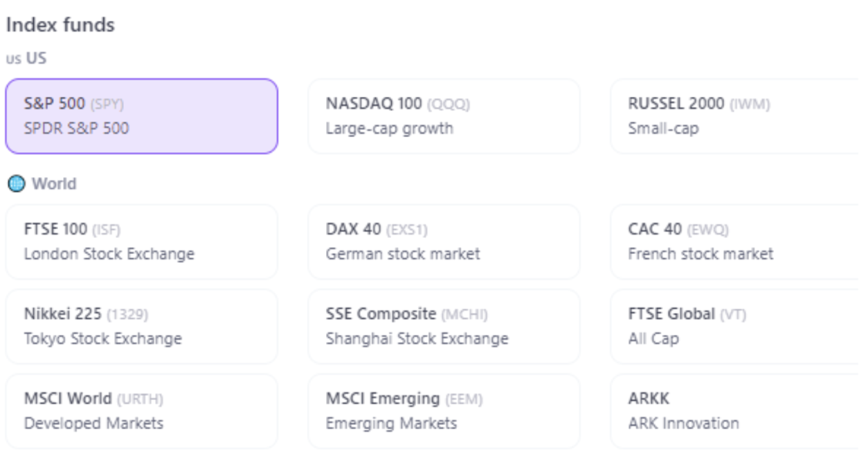Click the US flag label icon

13,59
